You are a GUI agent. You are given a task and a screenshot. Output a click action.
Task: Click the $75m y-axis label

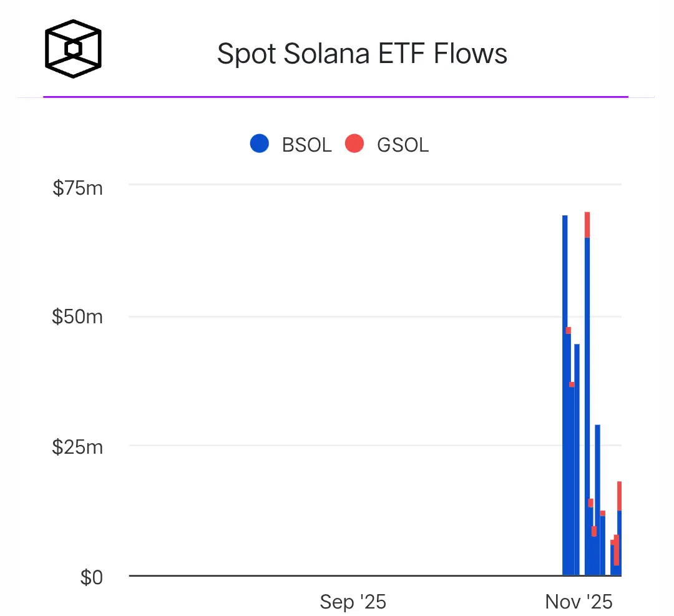[x=78, y=187]
